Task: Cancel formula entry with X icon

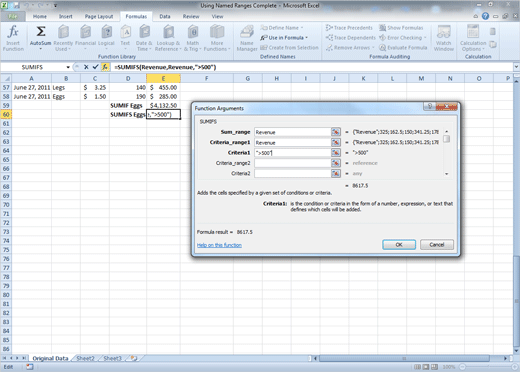Action: point(86,67)
